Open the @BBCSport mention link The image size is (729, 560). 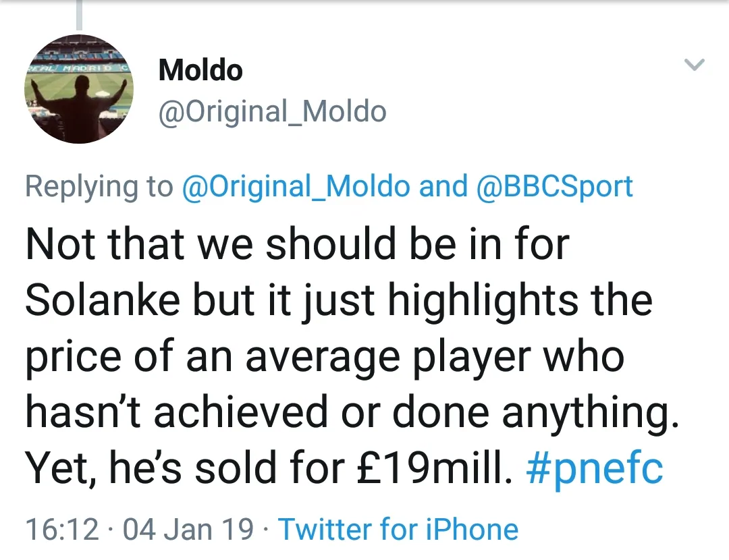[555, 187]
